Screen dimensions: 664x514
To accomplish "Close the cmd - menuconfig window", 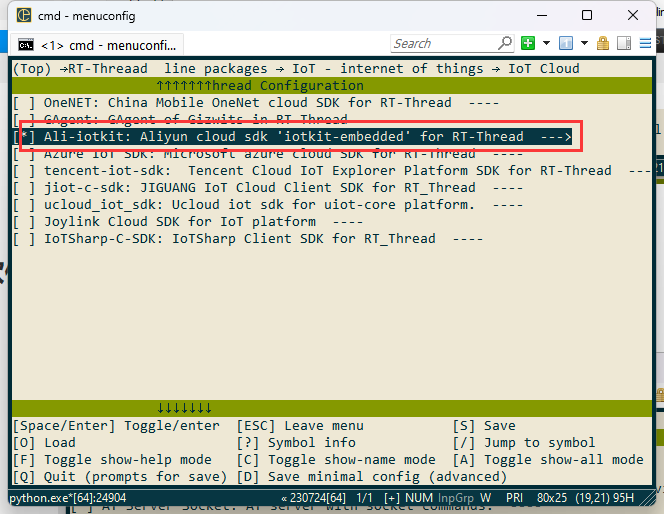I will pyautogui.click(x=633, y=15).
